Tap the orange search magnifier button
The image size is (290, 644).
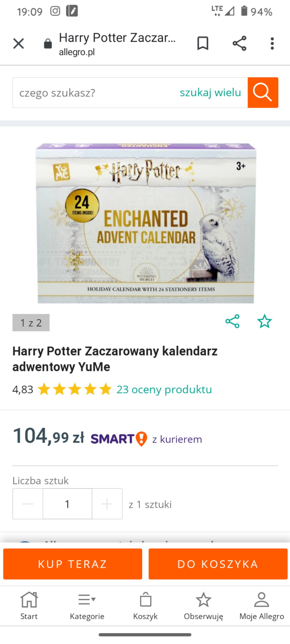tap(263, 92)
